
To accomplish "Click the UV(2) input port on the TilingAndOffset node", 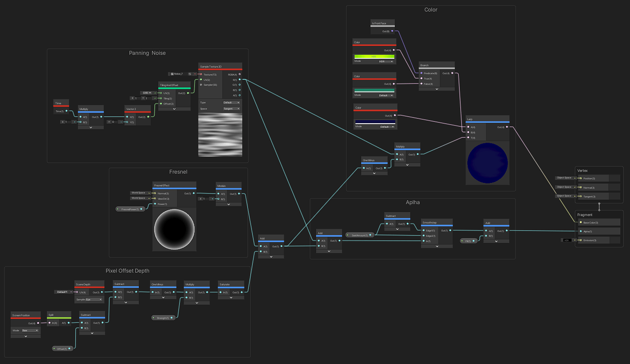I will 161,93.
